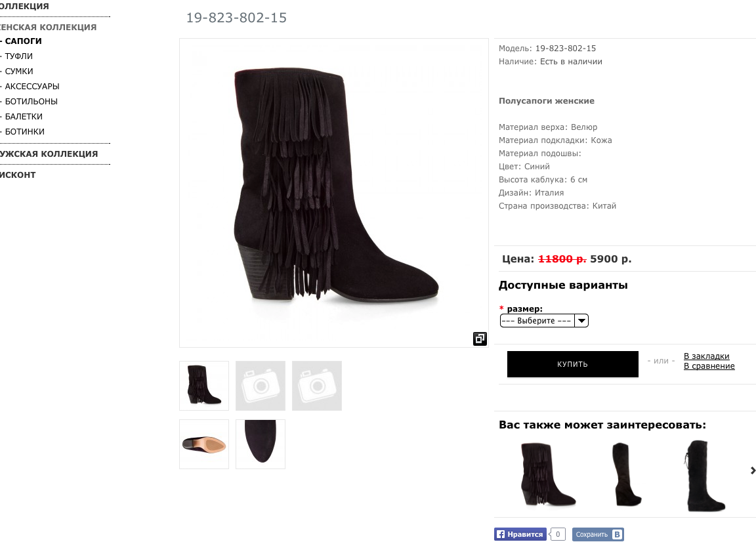
Task: Open the first camera placeholder thumbnail
Action: [261, 386]
